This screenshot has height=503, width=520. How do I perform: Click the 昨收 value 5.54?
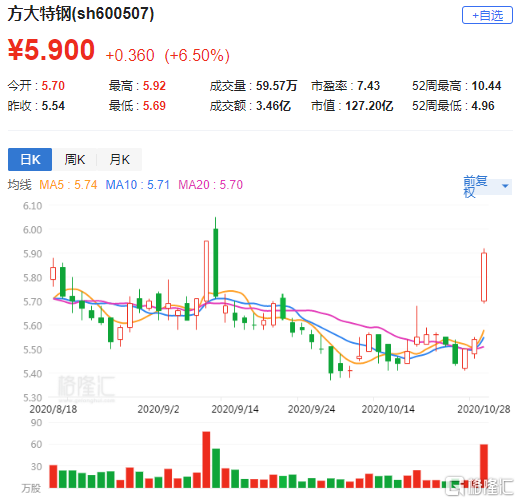pos(53,106)
